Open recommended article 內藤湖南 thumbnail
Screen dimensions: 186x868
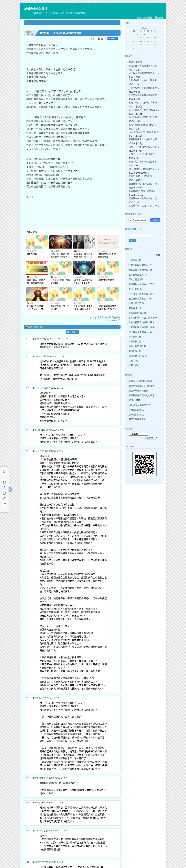point(84,242)
